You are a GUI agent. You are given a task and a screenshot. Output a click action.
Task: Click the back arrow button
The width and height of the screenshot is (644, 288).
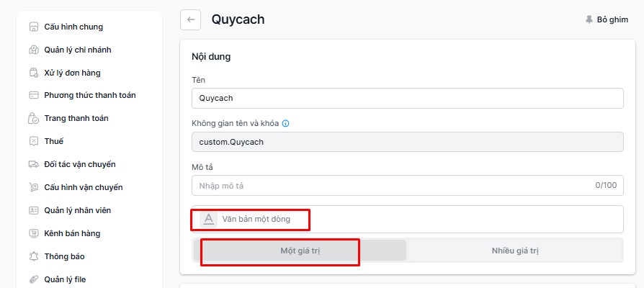(191, 19)
